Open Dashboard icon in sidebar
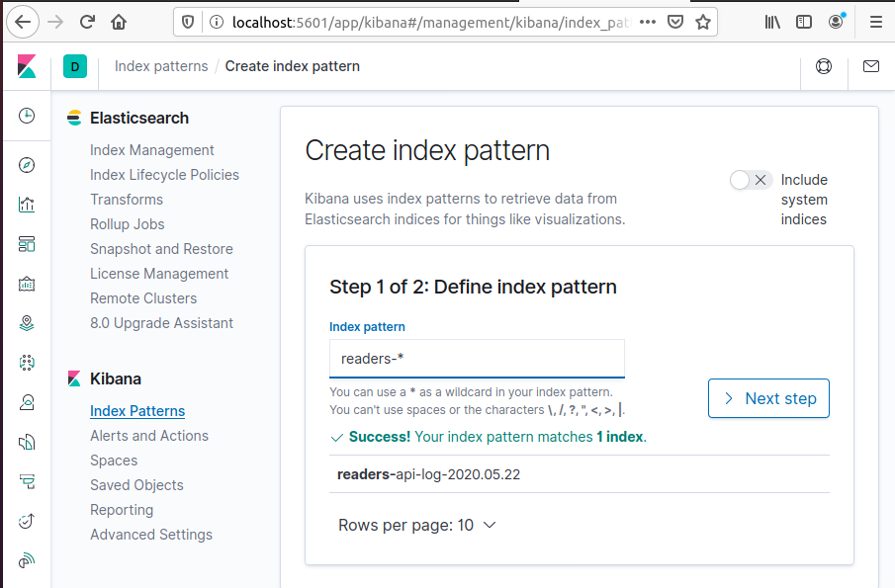The image size is (895, 588). (x=27, y=244)
